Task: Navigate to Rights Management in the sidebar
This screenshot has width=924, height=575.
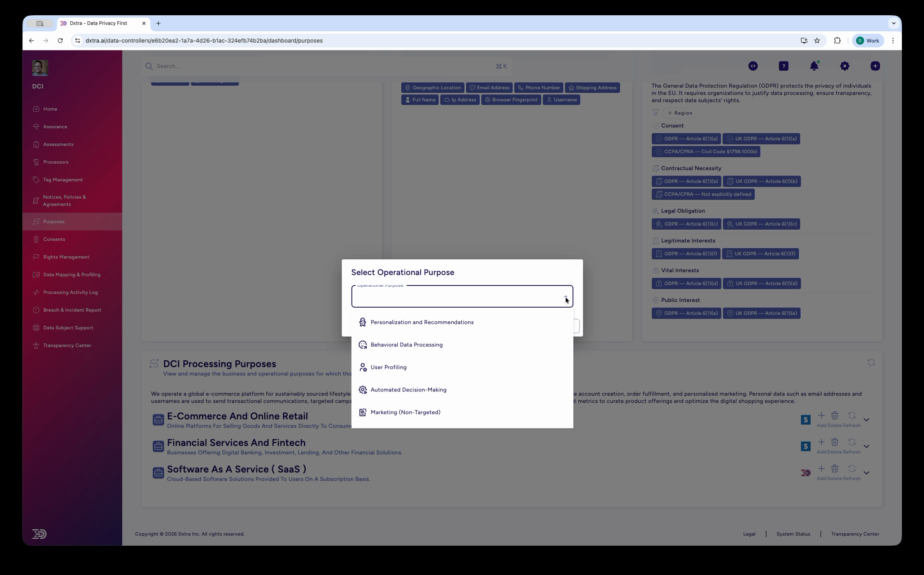Action: 66,257
